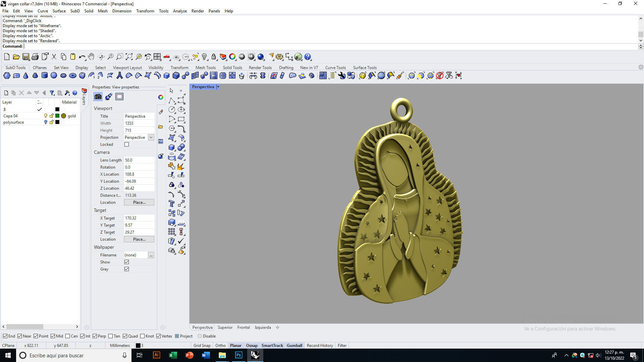Toggle visibility bulb of Capa 04 layer

coord(46,116)
